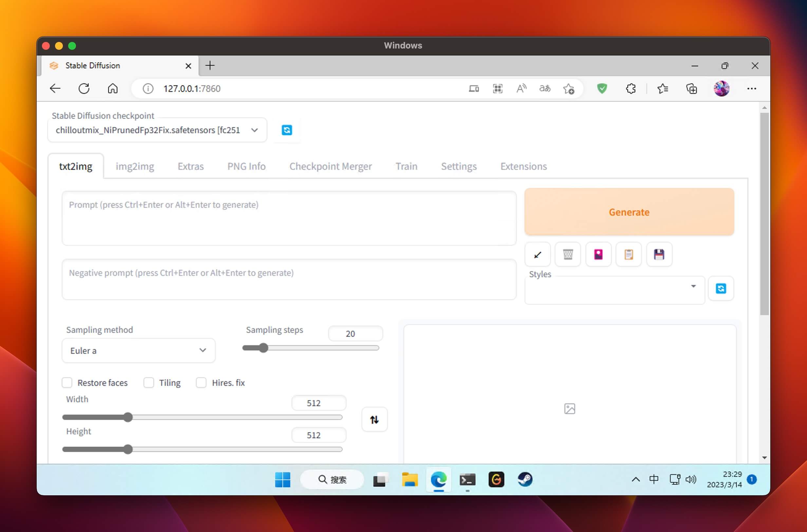This screenshot has height=532, width=807.
Task: Click the empty output image gallery
Action: 570,394
